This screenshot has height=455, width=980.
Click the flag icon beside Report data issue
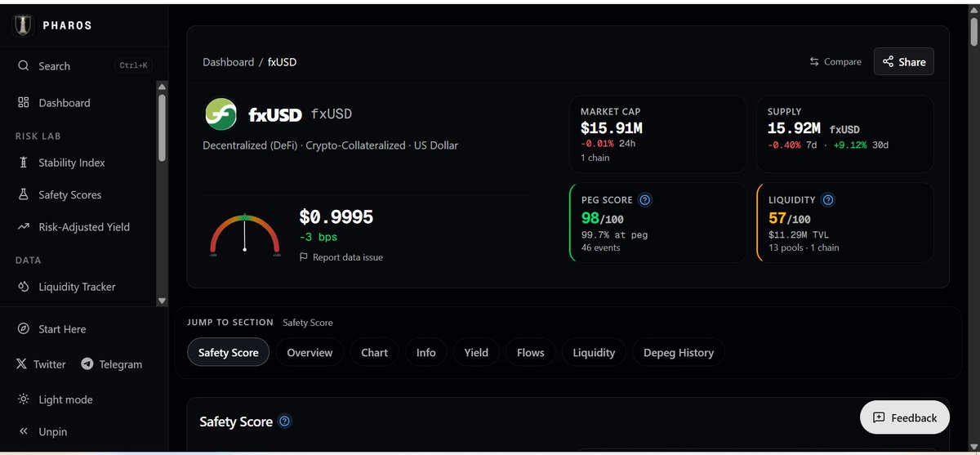[304, 257]
